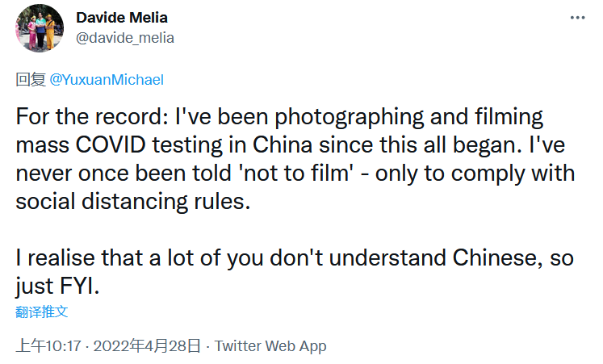The width and height of the screenshot is (603, 364).
Task: Click the word 'COVID' in the tweet
Action: (119, 144)
